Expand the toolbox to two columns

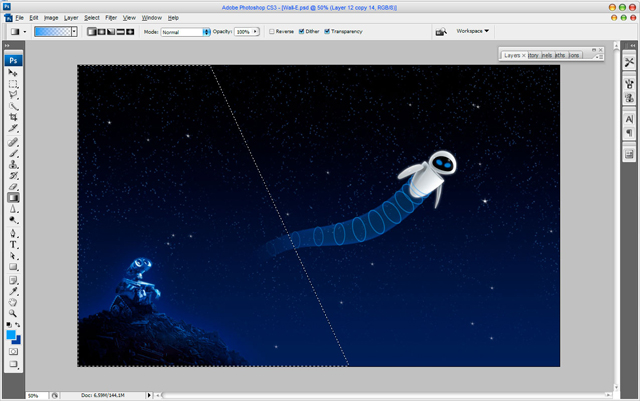pos(7,46)
